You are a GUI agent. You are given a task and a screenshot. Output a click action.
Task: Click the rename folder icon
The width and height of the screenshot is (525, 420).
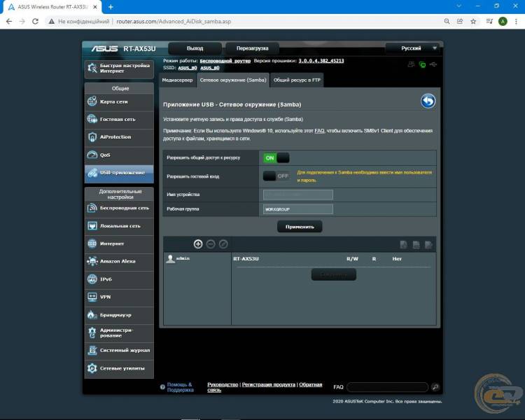pyautogui.click(x=428, y=245)
